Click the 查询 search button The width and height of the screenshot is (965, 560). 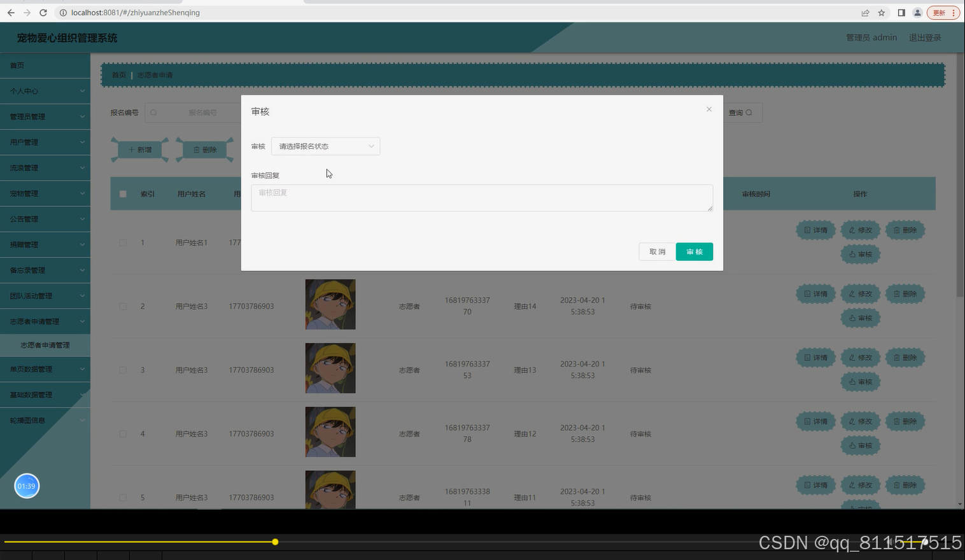(x=742, y=113)
